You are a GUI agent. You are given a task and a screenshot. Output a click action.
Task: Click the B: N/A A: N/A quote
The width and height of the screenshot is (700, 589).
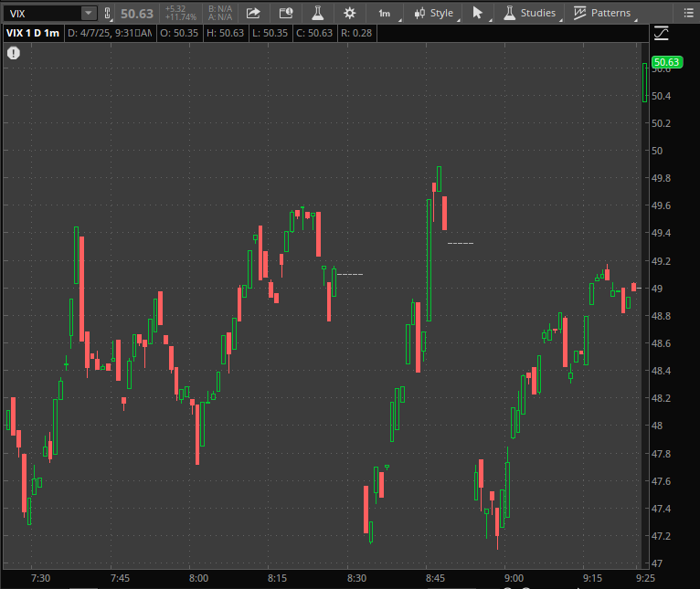[x=220, y=14]
